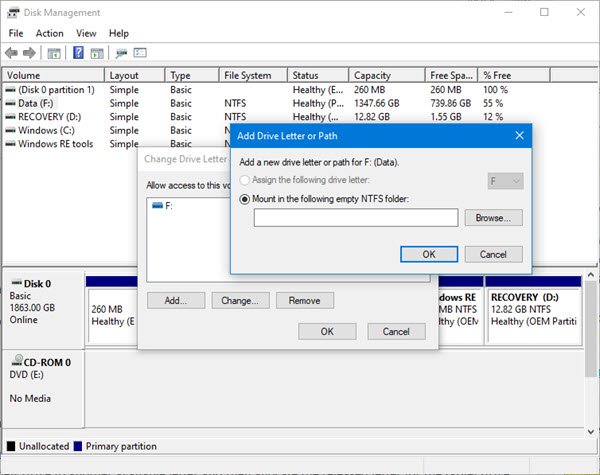This screenshot has width=600, height=475.
Task: Click the Browse... button
Action: 493,217
